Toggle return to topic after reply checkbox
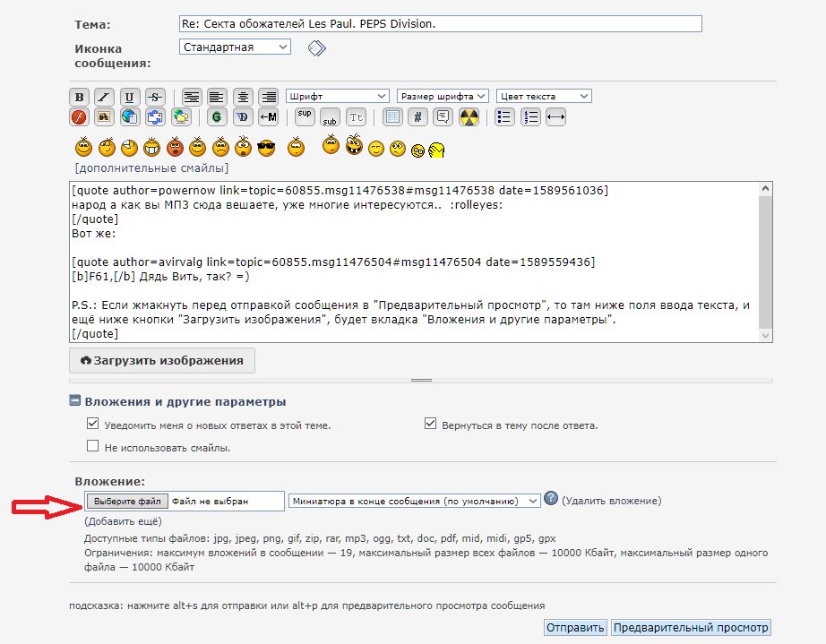This screenshot has width=826, height=644. click(x=430, y=424)
